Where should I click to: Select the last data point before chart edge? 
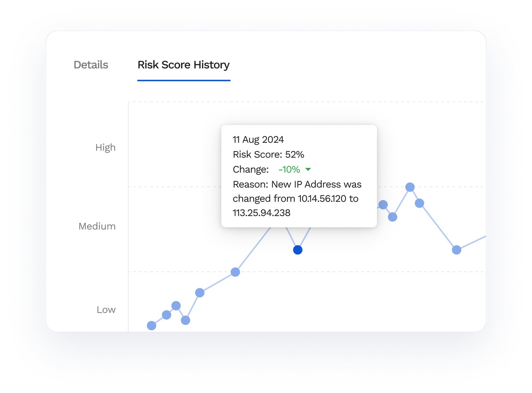click(456, 250)
